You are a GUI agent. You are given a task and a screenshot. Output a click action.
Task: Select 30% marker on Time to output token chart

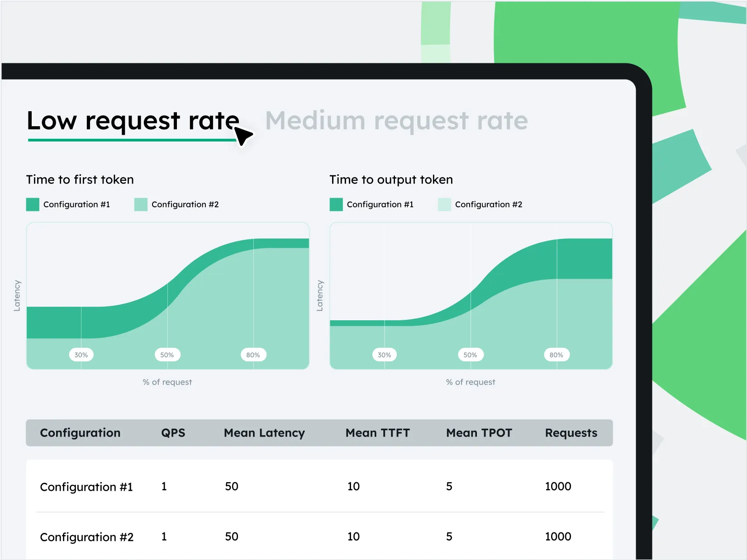tap(385, 355)
